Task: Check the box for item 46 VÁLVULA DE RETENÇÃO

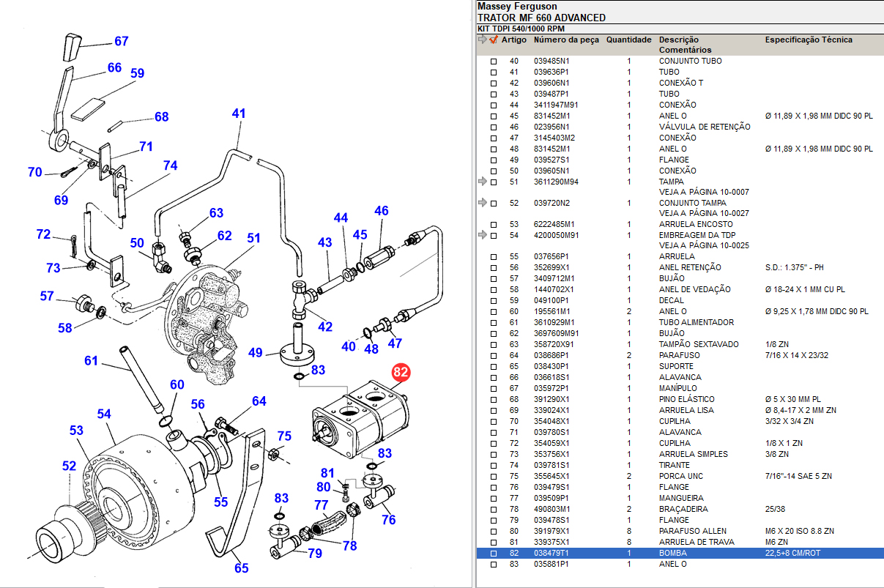Action: [494, 127]
